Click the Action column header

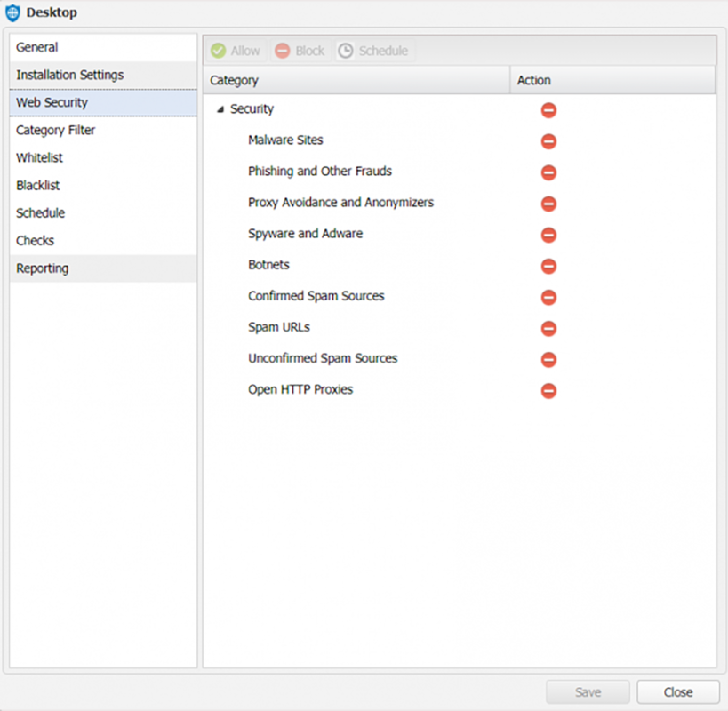pyautogui.click(x=612, y=80)
